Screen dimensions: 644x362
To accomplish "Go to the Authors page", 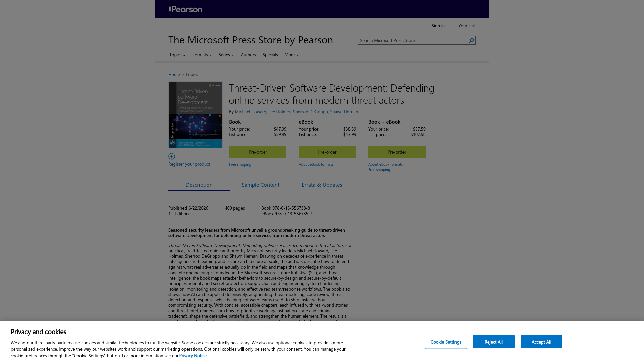I will pyautogui.click(x=248, y=55).
